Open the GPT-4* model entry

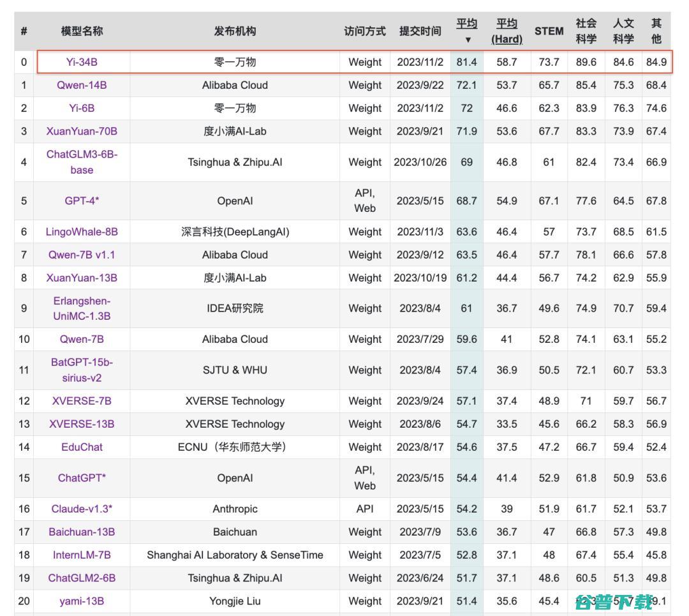[x=82, y=200]
